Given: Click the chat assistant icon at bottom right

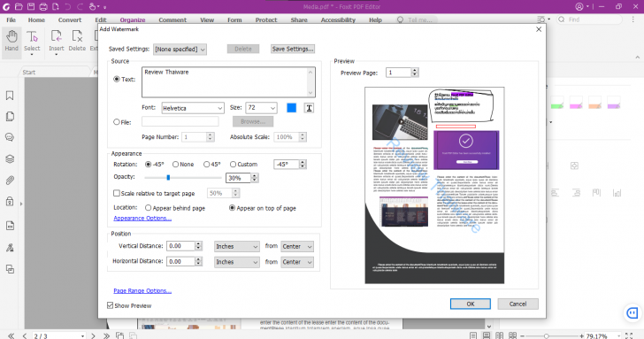Looking at the screenshot, I should point(632,313).
